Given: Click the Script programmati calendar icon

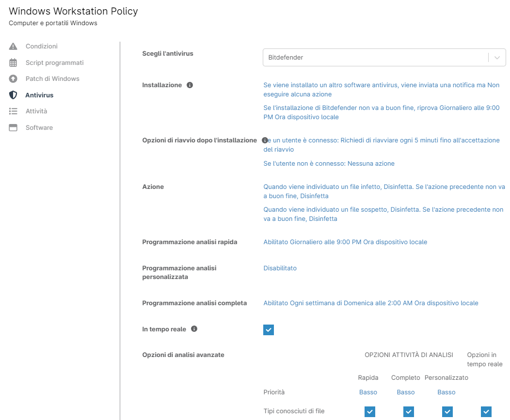Looking at the screenshot, I should (13, 63).
